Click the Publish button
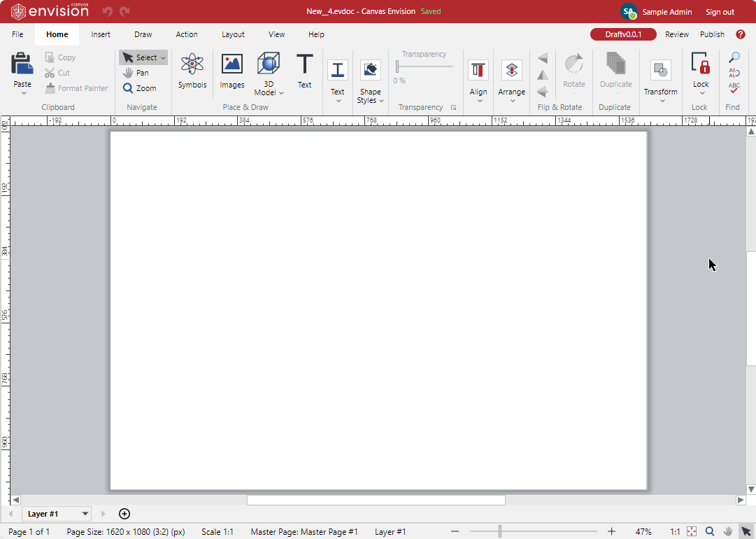 [x=712, y=34]
